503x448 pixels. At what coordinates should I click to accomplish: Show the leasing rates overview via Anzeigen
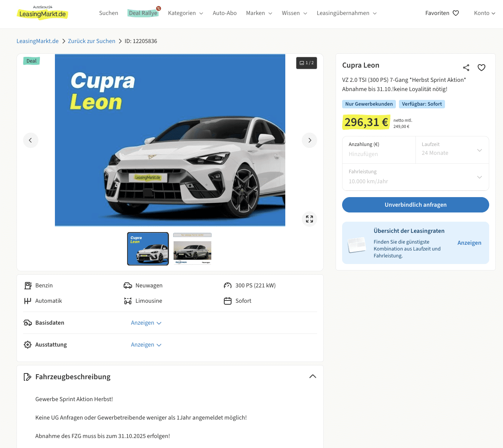pos(469,243)
